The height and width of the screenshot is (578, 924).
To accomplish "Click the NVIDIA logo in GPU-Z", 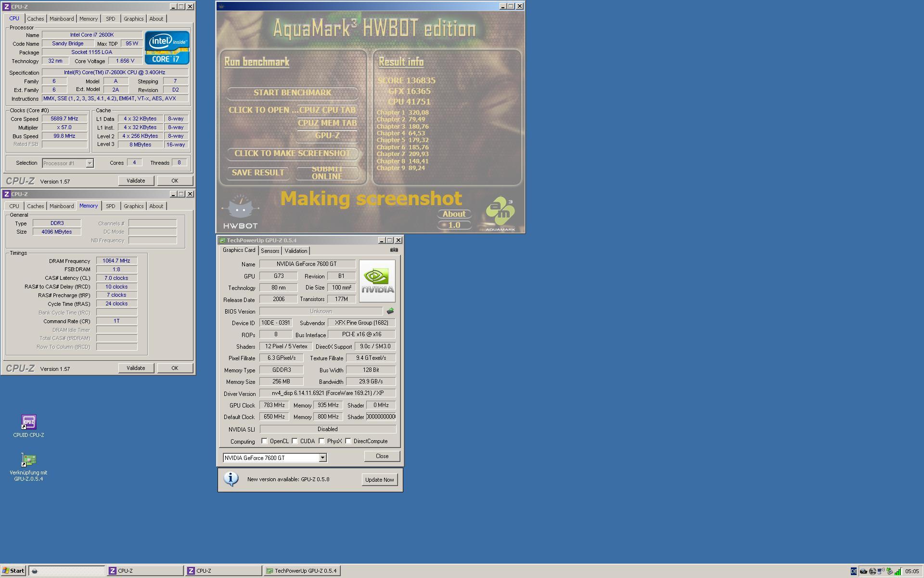I will 377,281.
